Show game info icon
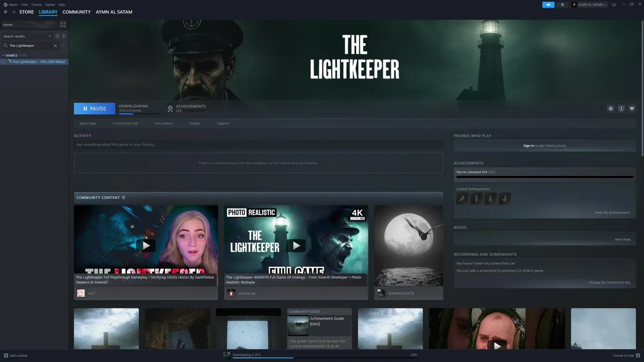 [x=621, y=109]
